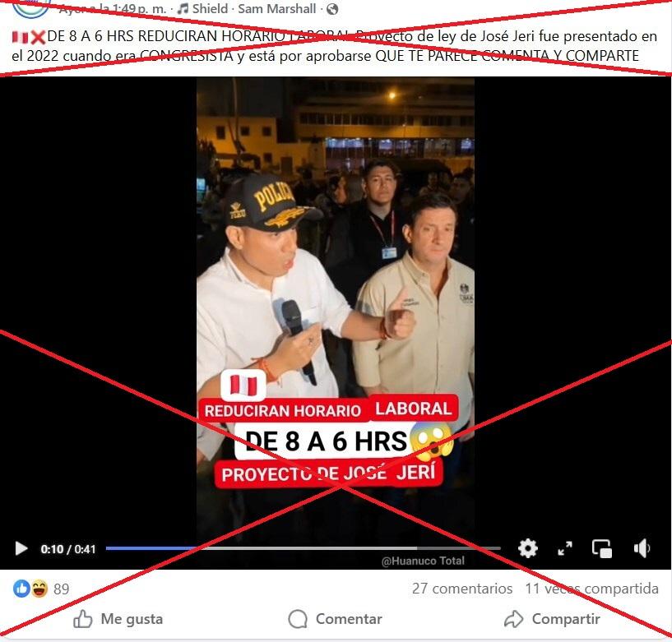The width and height of the screenshot is (672, 642).
Task: Share the post with Compartir
Action: (x=552, y=619)
